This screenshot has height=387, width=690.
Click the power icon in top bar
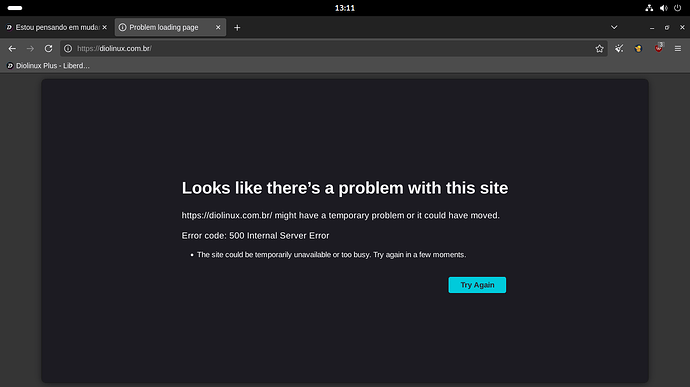pos(678,8)
